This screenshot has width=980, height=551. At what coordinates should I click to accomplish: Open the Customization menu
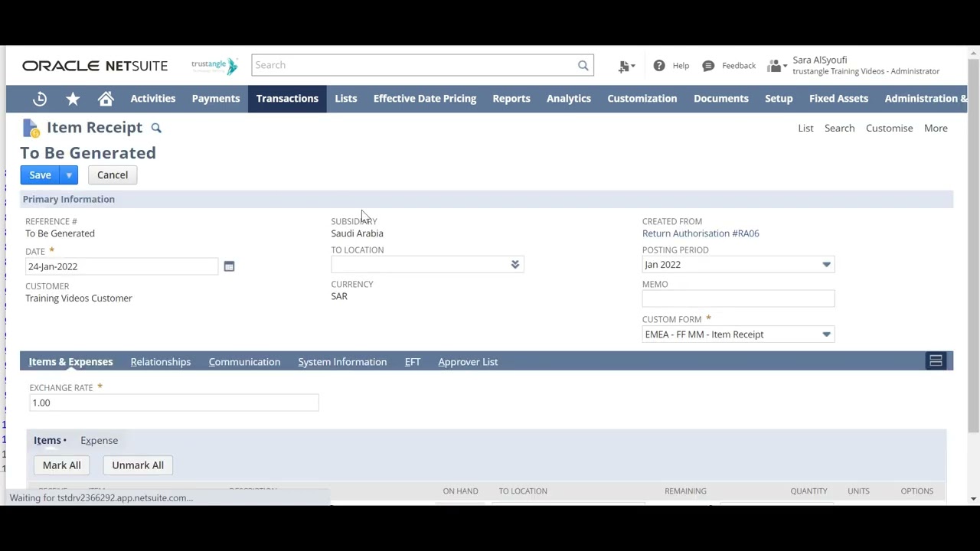[642, 99]
